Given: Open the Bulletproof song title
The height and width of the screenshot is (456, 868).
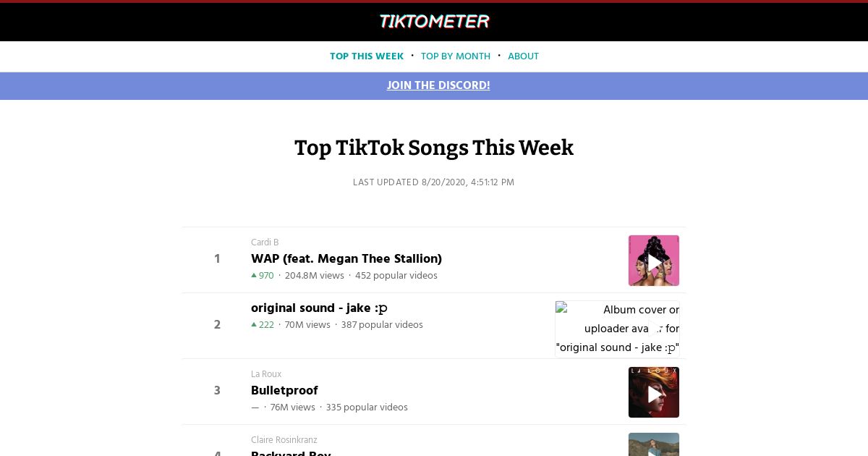Looking at the screenshot, I should click(284, 390).
